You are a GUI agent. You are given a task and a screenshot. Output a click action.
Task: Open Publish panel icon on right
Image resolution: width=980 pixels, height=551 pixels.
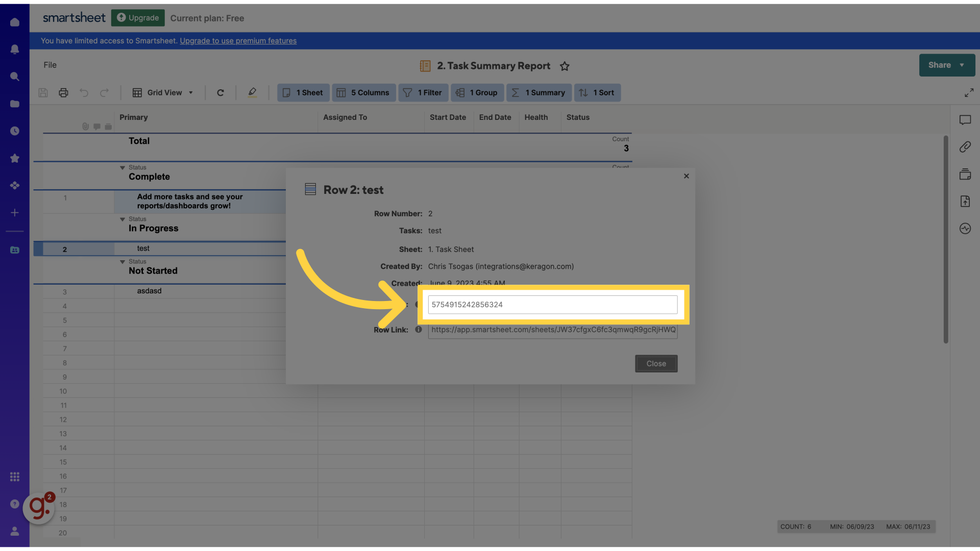[965, 201]
